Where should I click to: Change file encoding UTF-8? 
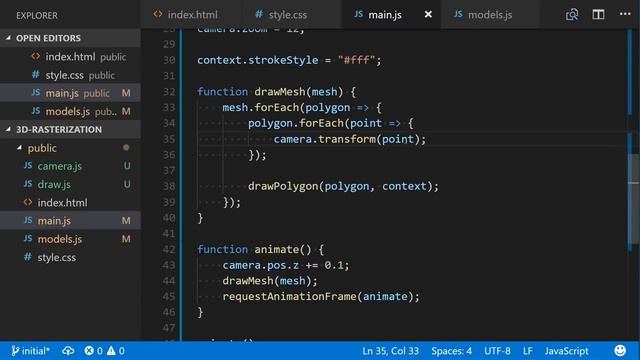pyautogui.click(x=497, y=351)
